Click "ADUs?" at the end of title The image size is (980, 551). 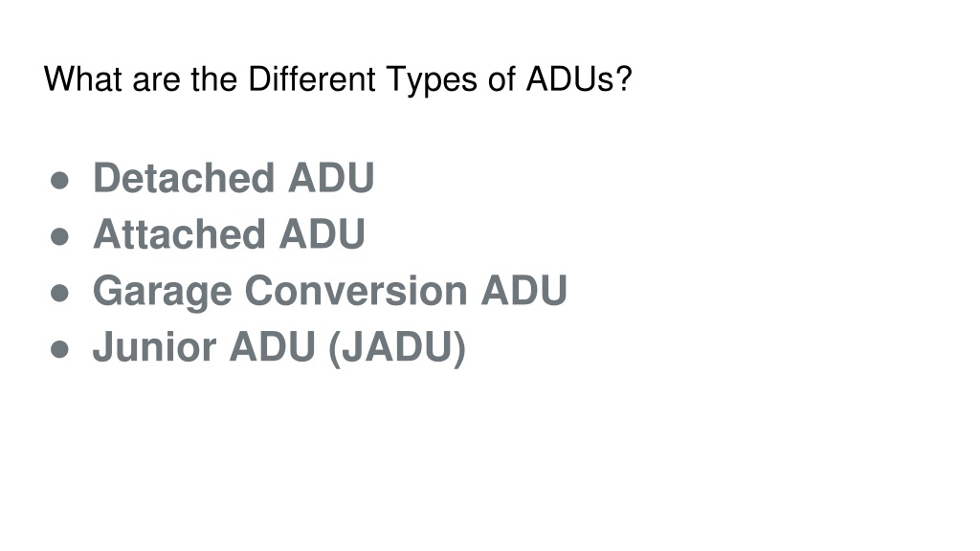click(x=579, y=79)
